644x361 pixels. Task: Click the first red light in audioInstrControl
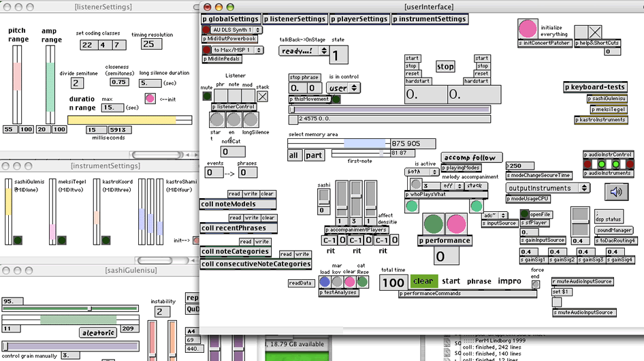pos(587,164)
